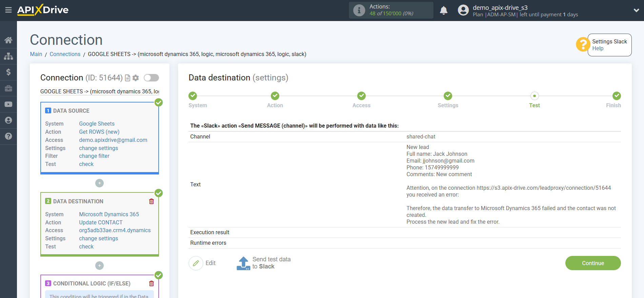
Task: Open the Settings Slack Help link
Action: [598, 48]
